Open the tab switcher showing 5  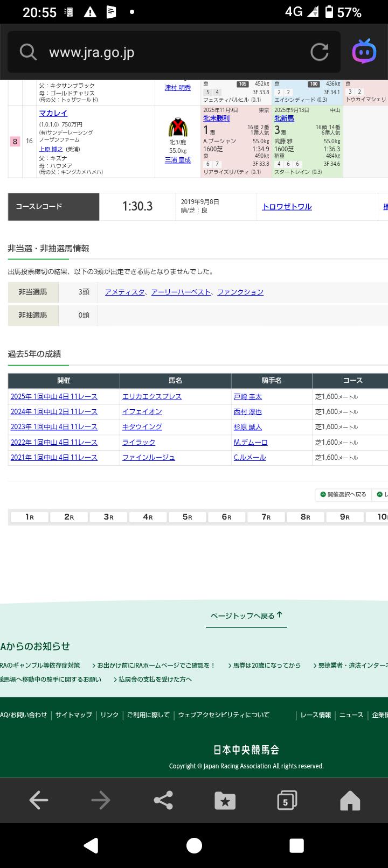287,801
